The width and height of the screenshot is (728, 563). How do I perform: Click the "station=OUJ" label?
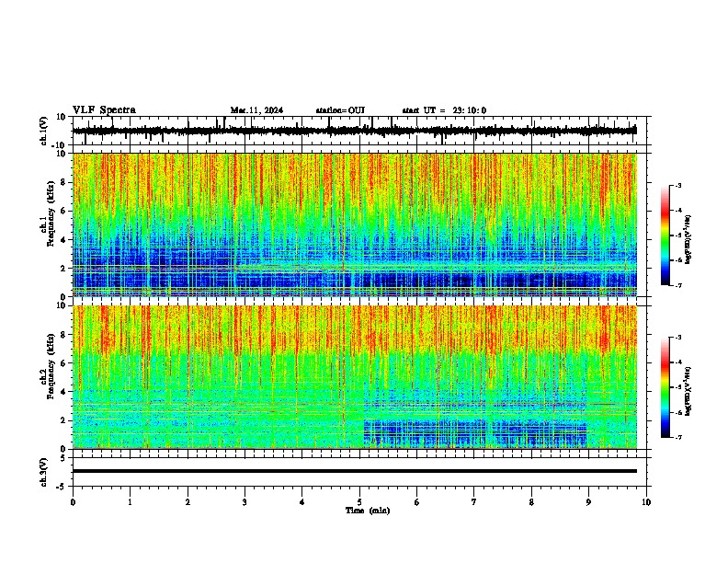(340, 110)
